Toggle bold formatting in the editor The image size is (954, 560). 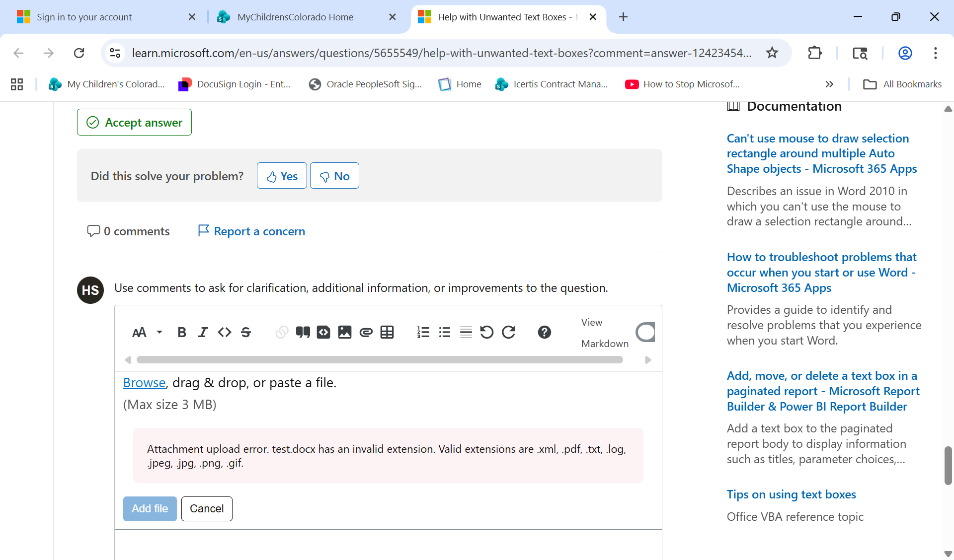[182, 332]
